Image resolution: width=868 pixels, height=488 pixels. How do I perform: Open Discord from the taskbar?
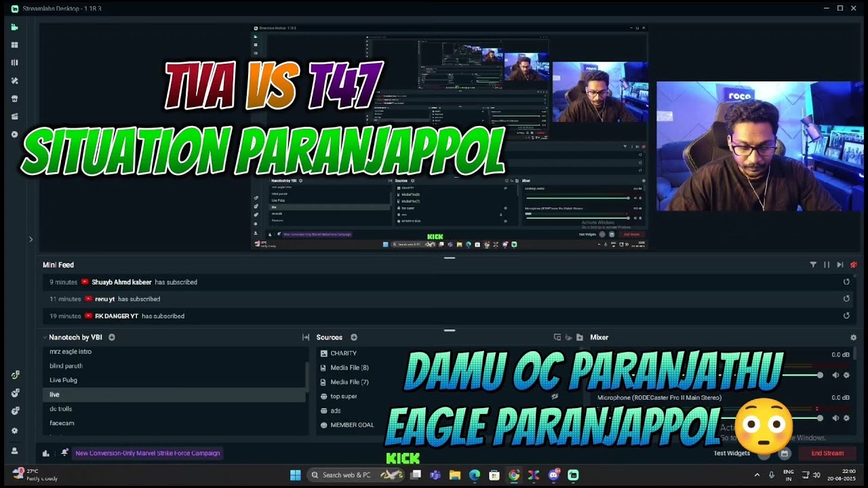pos(553,475)
